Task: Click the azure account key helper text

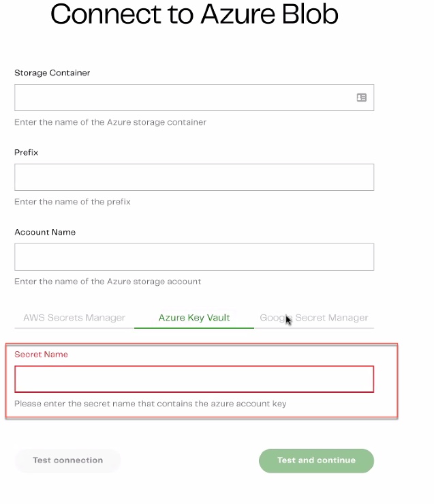Action: tap(151, 404)
